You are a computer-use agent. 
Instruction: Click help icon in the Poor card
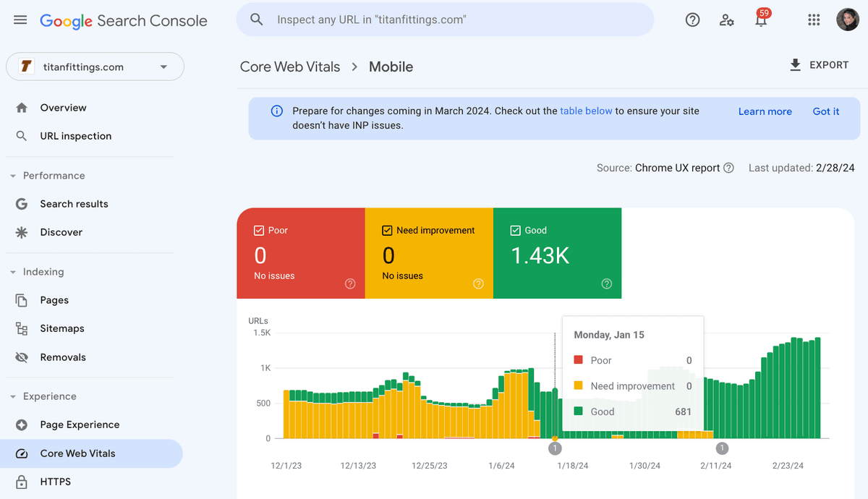click(x=350, y=283)
